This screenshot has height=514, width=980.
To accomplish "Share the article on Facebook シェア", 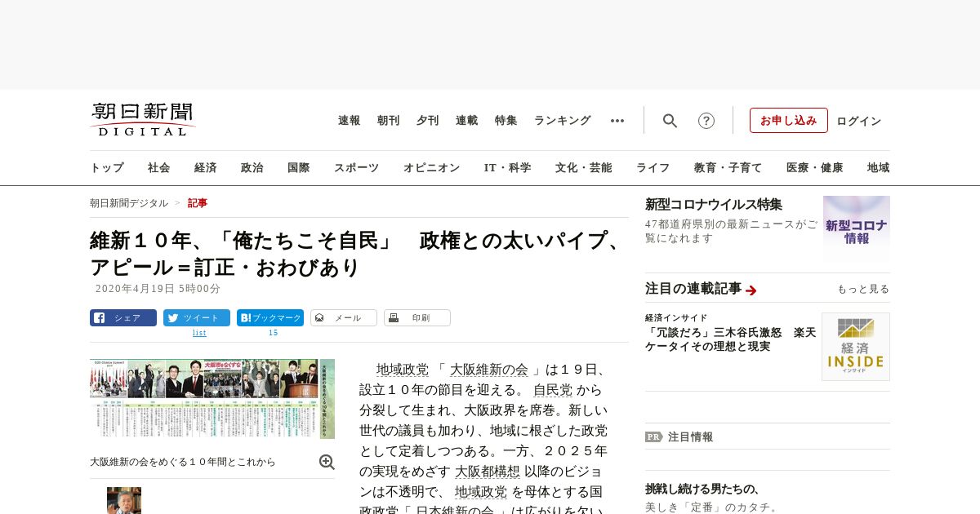I will coord(123,318).
